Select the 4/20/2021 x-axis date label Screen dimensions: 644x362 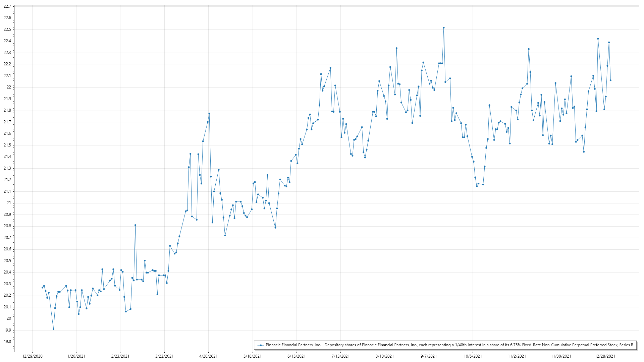coord(208,356)
